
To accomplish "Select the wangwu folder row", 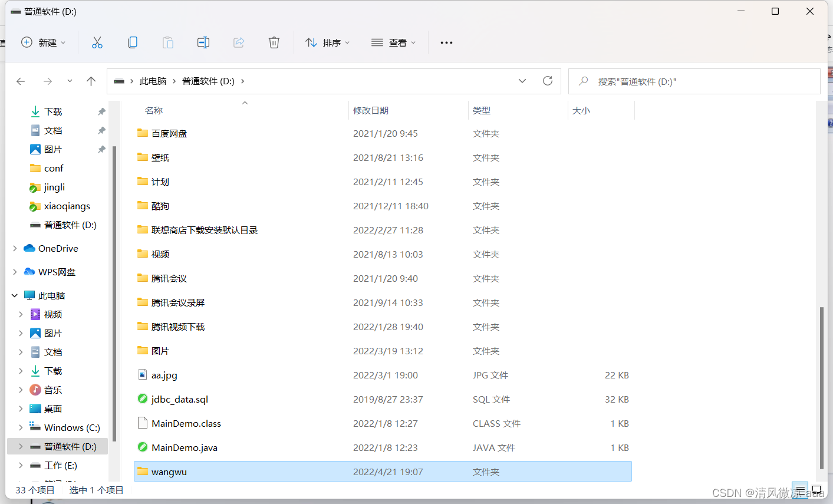I will (x=383, y=472).
